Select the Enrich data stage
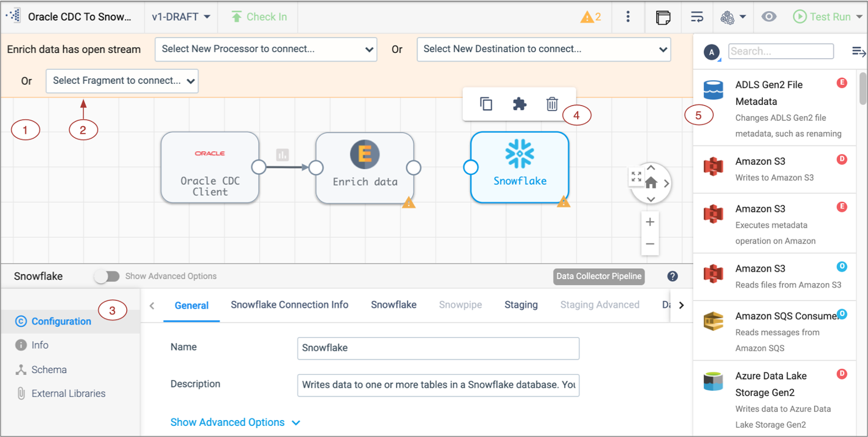868x437 pixels. pyautogui.click(x=365, y=168)
